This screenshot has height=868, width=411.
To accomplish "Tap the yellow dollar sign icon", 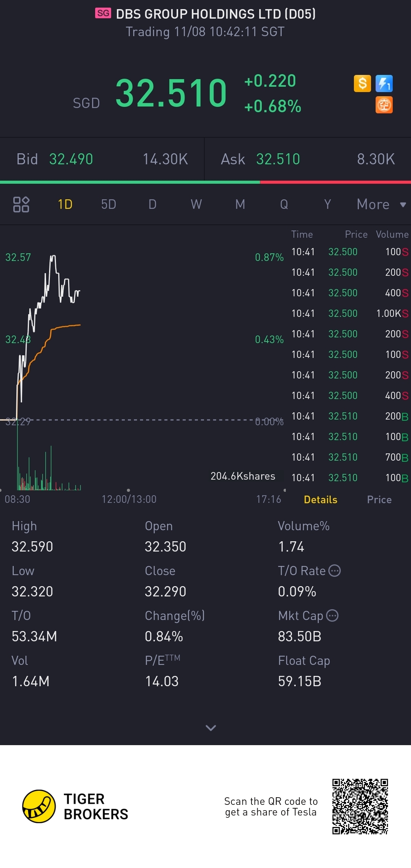I will (x=362, y=83).
